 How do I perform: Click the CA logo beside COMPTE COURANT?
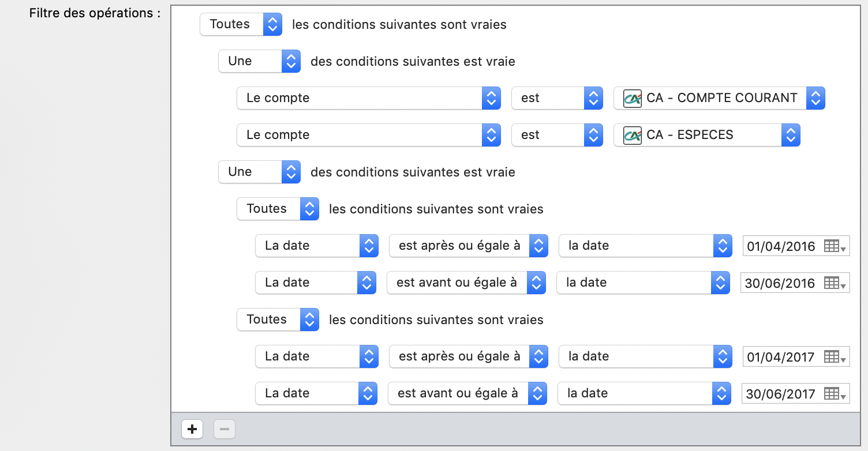(x=633, y=98)
